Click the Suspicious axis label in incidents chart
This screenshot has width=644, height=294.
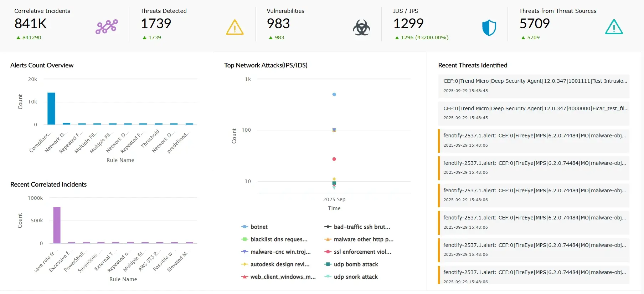[x=89, y=261]
